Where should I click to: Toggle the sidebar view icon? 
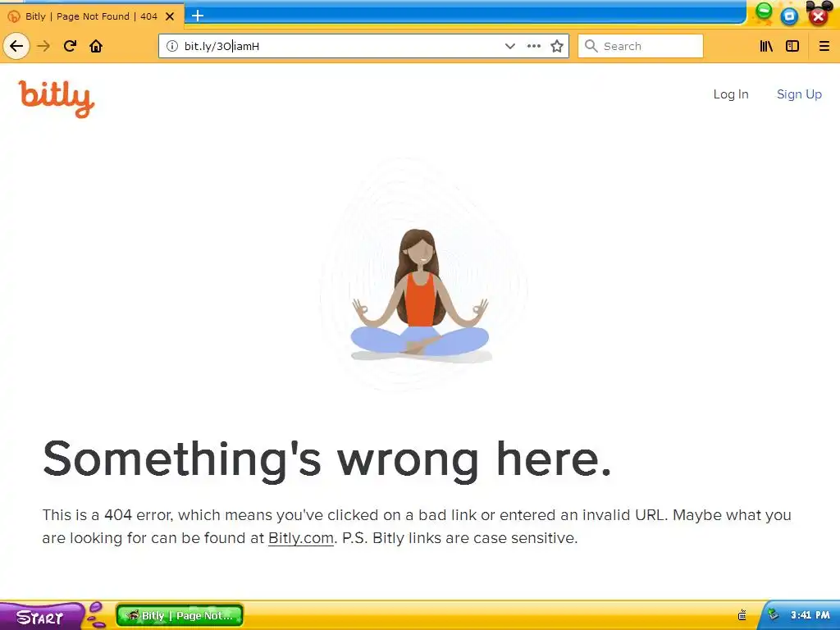point(792,46)
